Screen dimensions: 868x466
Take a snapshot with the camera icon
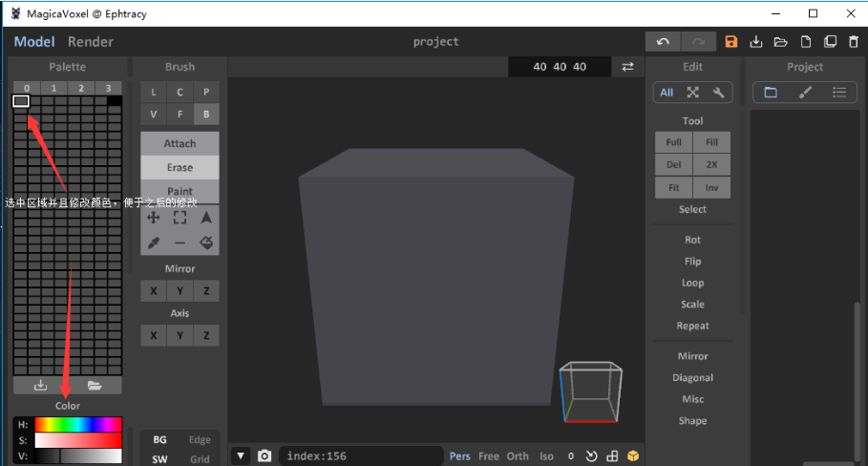click(265, 456)
